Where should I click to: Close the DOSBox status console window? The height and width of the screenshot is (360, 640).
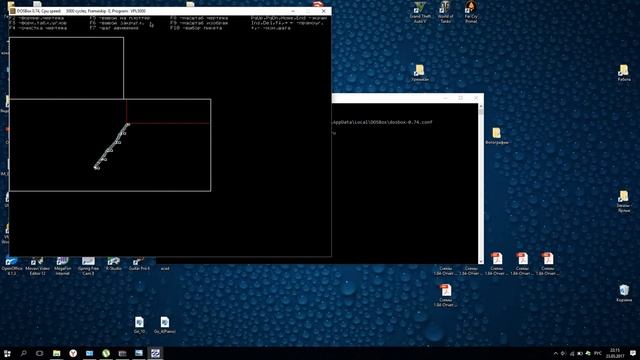pos(476,98)
